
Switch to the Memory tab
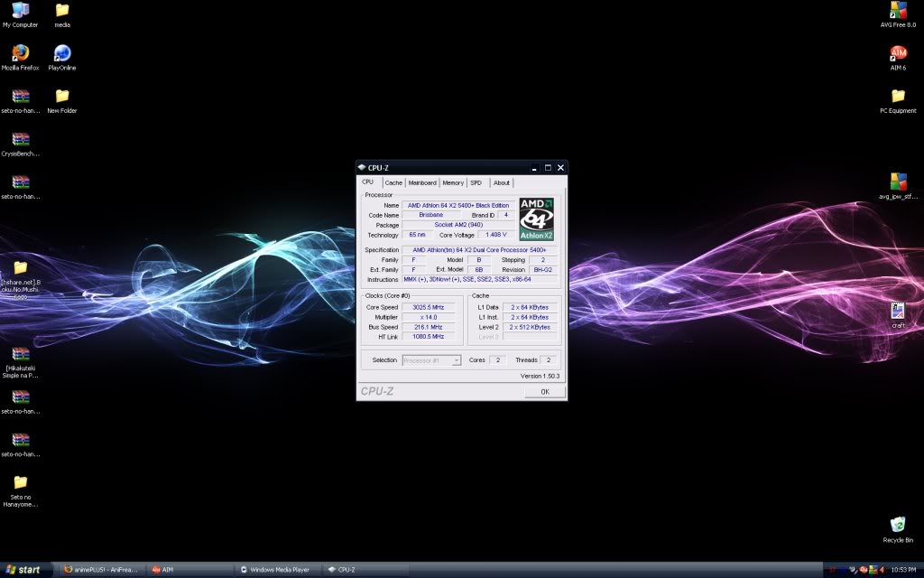[453, 182]
